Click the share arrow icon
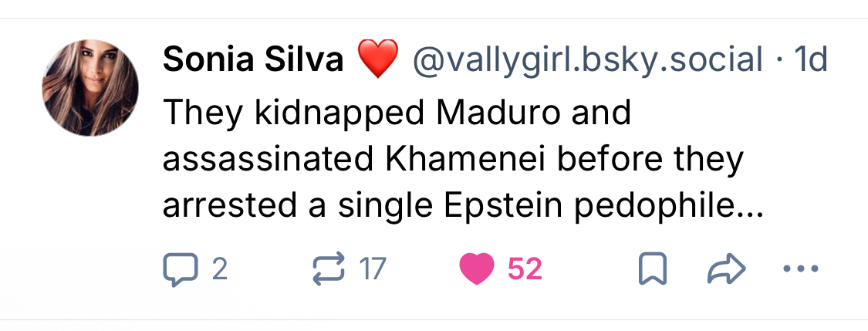Image resolution: width=868 pixels, height=331 pixels. [726, 269]
